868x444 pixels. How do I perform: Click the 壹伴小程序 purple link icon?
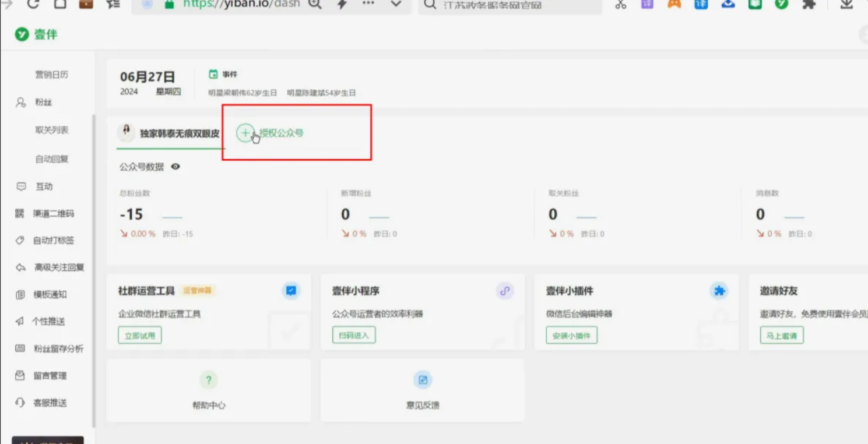point(505,290)
